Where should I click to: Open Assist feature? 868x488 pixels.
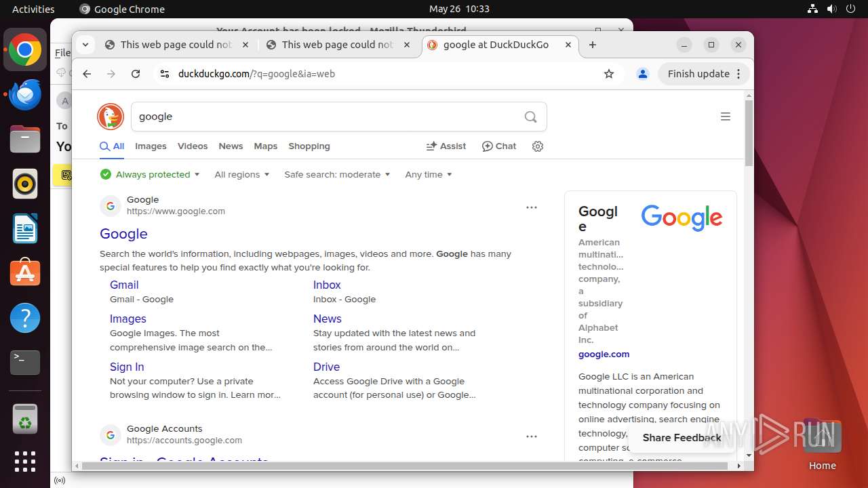446,146
